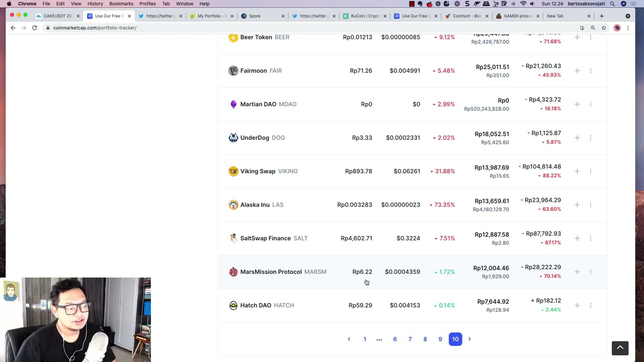Open more options menu for Hatch DAO row
The image size is (644, 362).
click(x=591, y=305)
